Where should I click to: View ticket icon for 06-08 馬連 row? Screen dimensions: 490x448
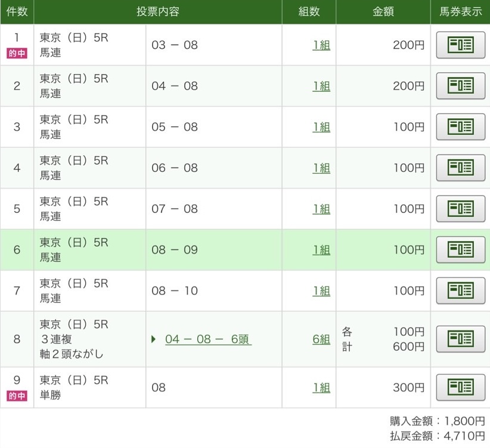point(461,168)
